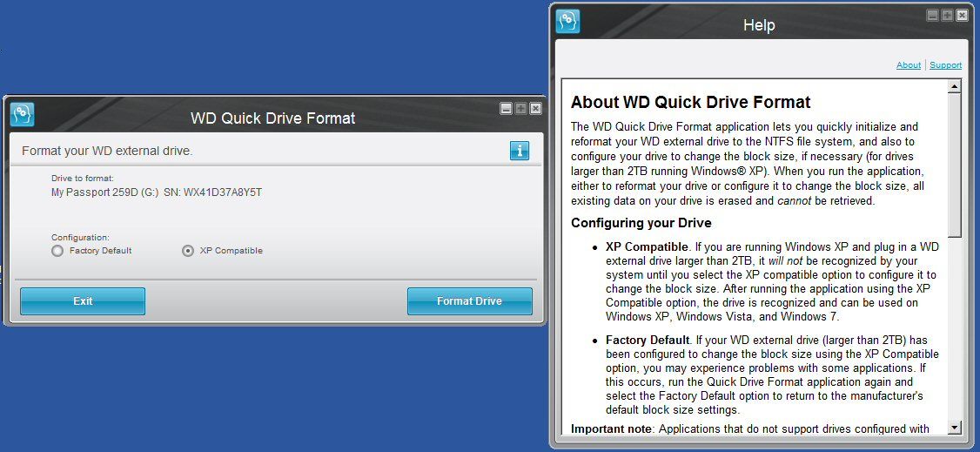Click the info icon in WD Quick Drive Format
This screenshot has width=980, height=452.
[520, 151]
